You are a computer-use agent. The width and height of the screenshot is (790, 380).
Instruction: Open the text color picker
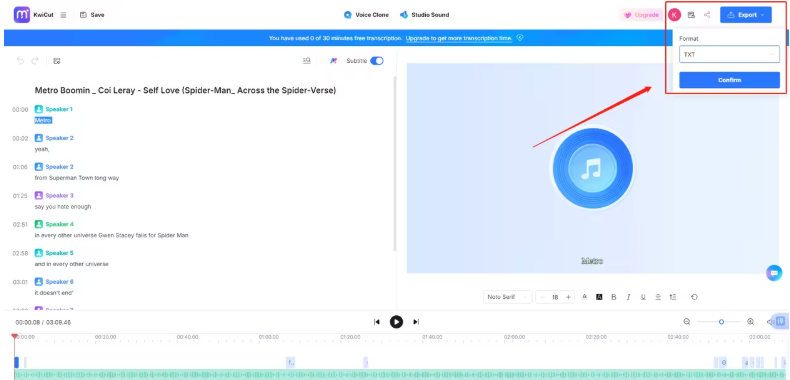click(x=584, y=297)
